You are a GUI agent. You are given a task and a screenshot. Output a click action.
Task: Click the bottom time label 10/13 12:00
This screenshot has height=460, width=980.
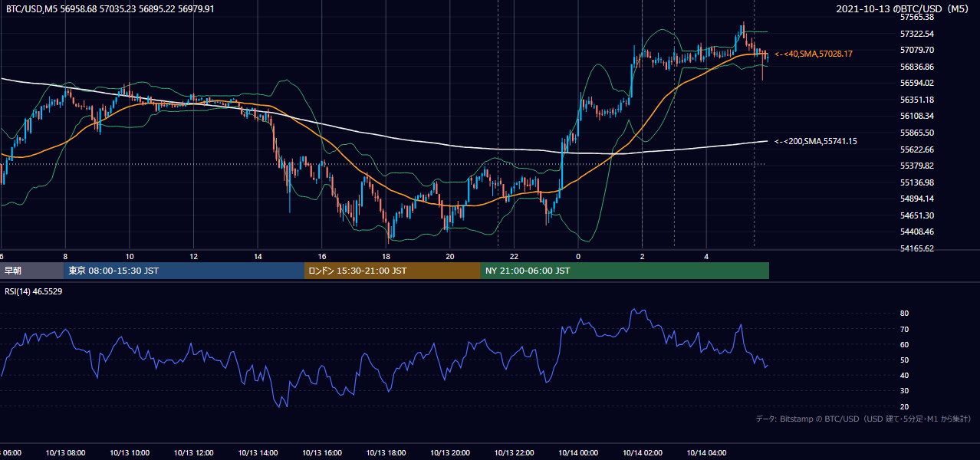[x=193, y=453]
